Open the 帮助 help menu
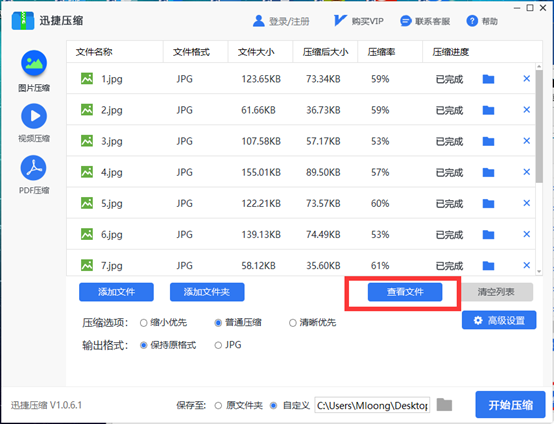This screenshot has height=424, width=554. tap(482, 21)
